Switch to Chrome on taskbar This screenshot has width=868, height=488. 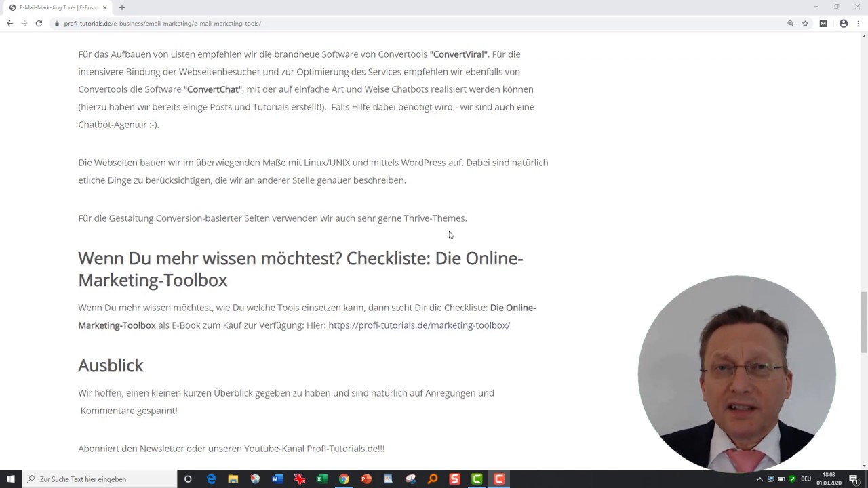click(x=344, y=479)
